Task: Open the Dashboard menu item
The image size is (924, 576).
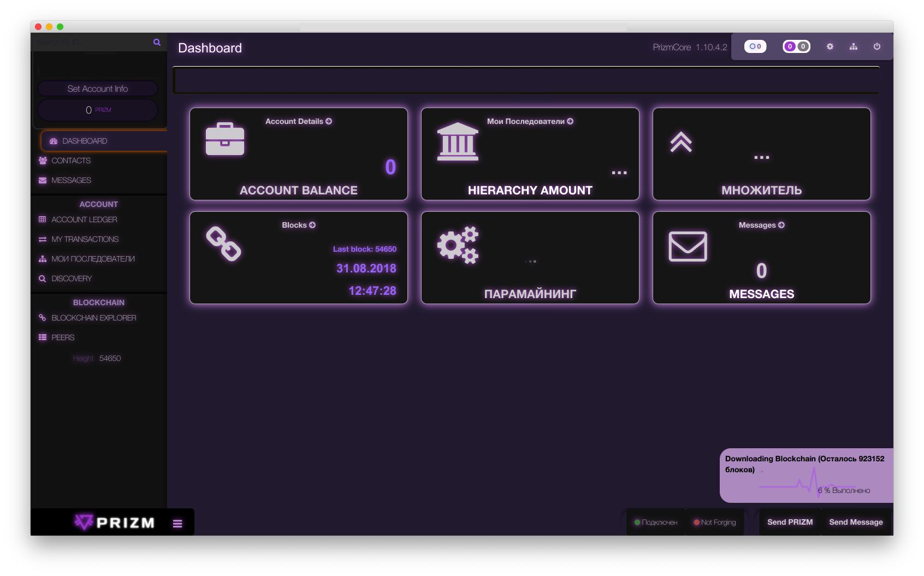Action: coord(104,141)
